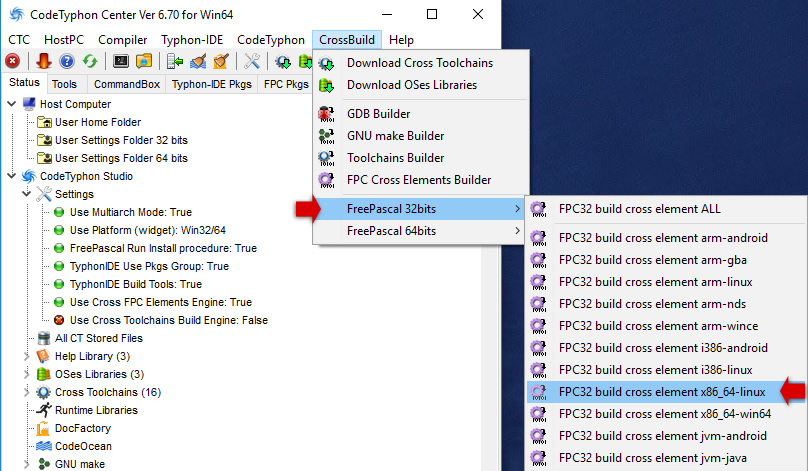Click the first broom clean toolbar icon
808x471 pixels.
pyautogui.click(x=198, y=62)
